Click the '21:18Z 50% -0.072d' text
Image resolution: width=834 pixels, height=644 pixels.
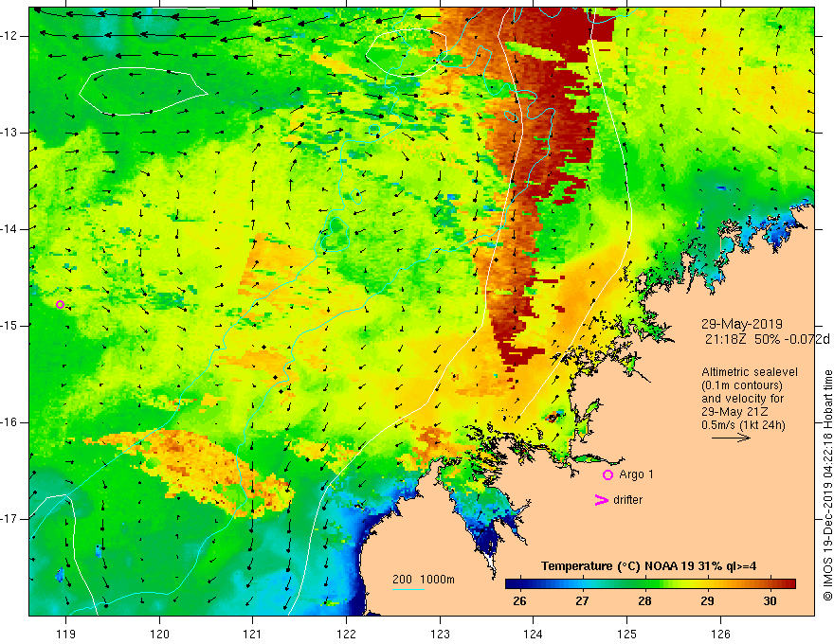(768, 340)
